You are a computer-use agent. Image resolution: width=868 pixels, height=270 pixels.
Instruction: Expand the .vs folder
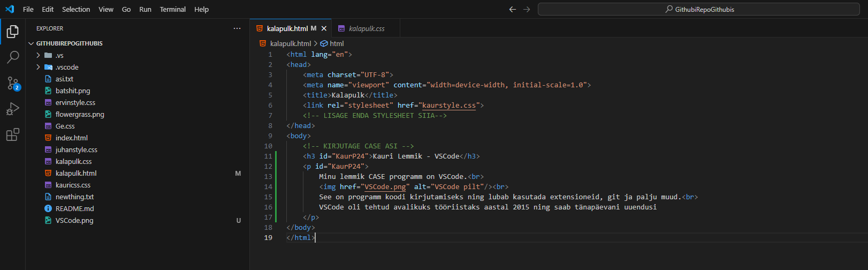click(x=38, y=55)
